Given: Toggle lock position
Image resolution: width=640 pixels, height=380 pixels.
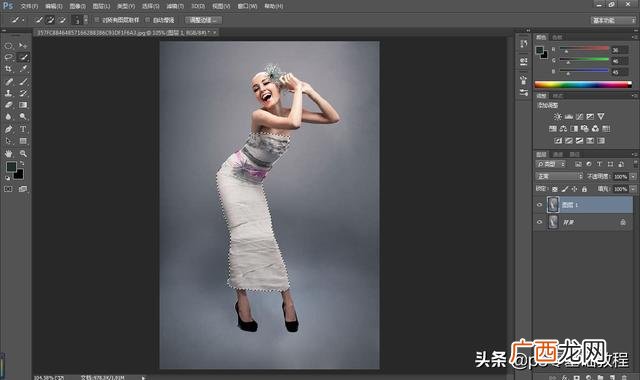Looking at the screenshot, I should (575, 189).
